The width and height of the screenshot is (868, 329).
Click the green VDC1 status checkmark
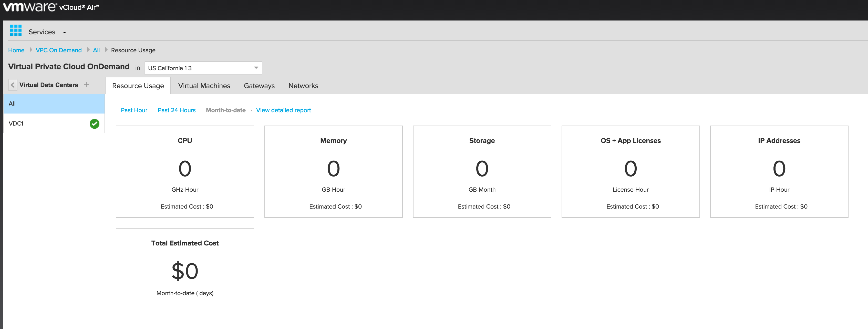(x=94, y=124)
